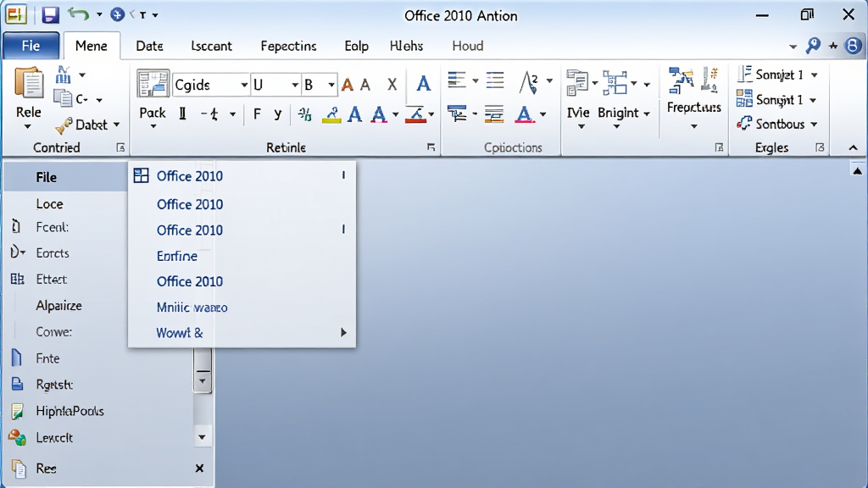Click the search magnifier in the top right
Screen dimensions: 868x488
click(813, 46)
